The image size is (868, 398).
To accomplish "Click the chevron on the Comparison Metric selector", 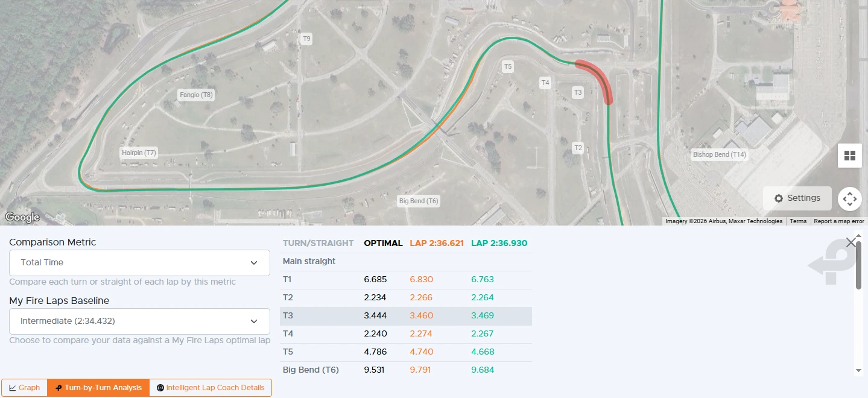I will coord(254,262).
